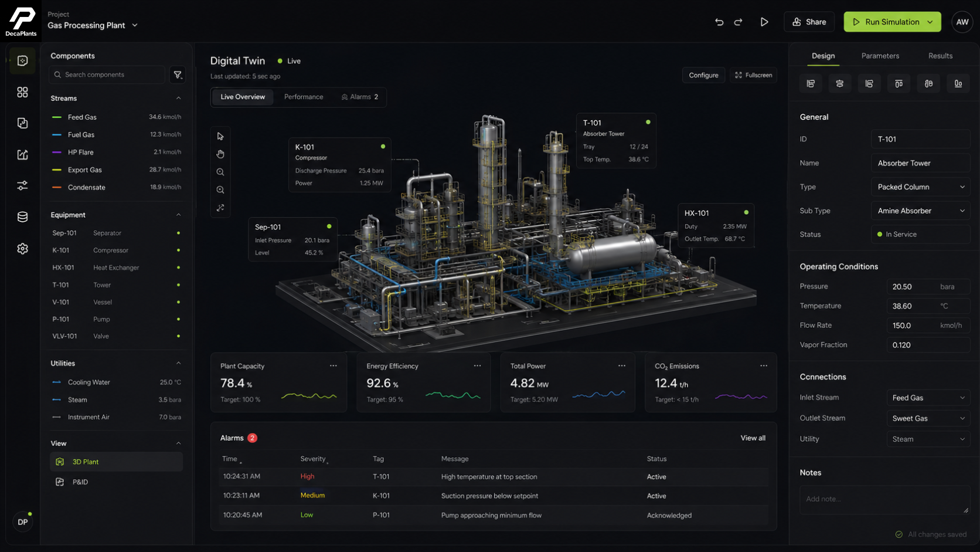Click the Share button
980x552 pixels.
[x=809, y=22]
